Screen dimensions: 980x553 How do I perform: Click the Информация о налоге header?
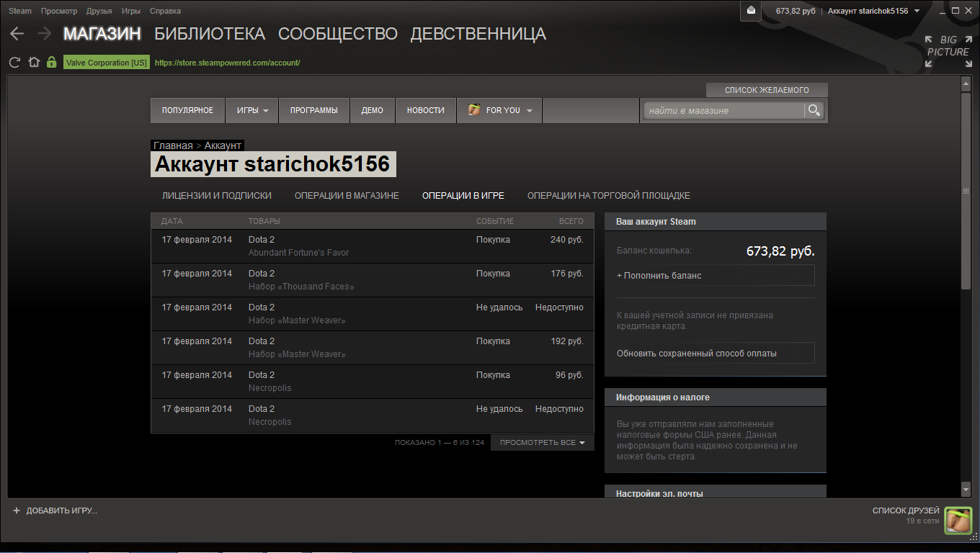tap(716, 397)
